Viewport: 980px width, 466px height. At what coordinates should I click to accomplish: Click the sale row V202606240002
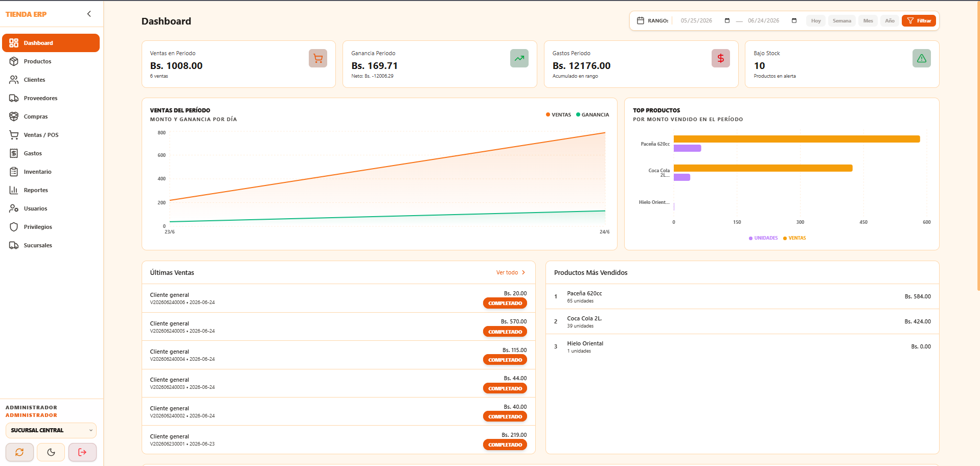pos(338,411)
